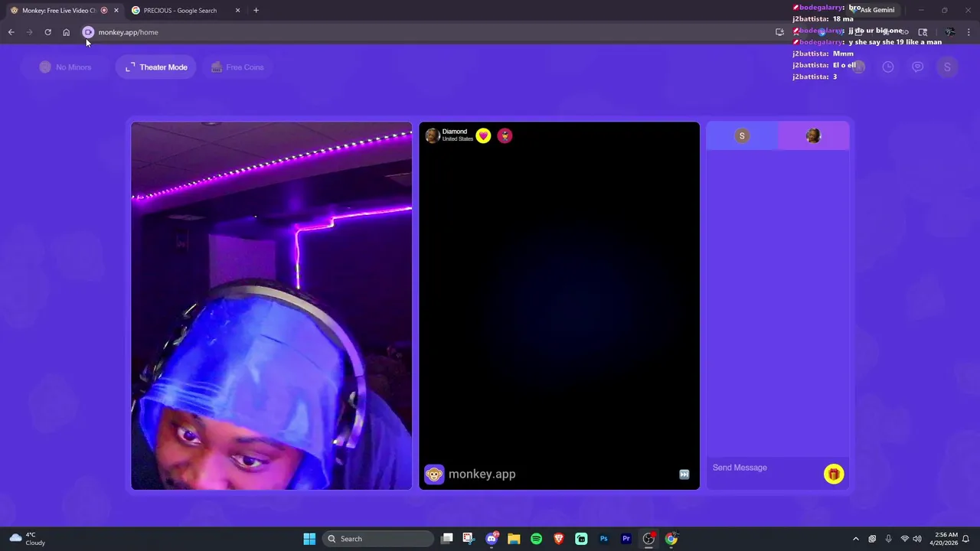
Task: Switch to the partner avatar chat tab
Action: (x=813, y=135)
